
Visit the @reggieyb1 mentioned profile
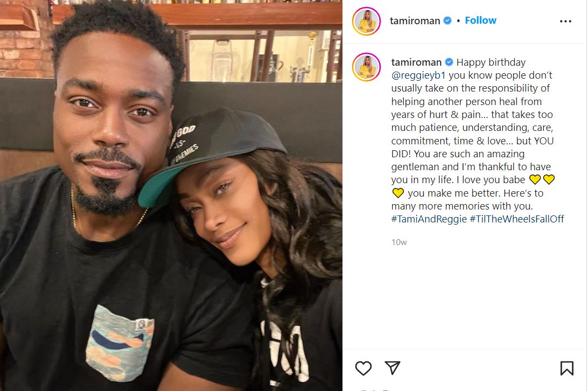click(x=418, y=75)
